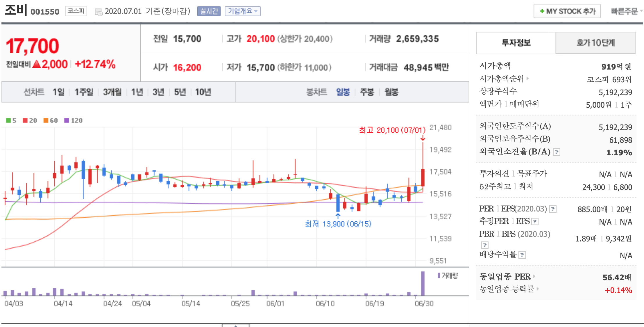Click the calendar clock icon beside the date
Image resolution: width=644 pixels, height=327 pixels.
(x=99, y=12)
